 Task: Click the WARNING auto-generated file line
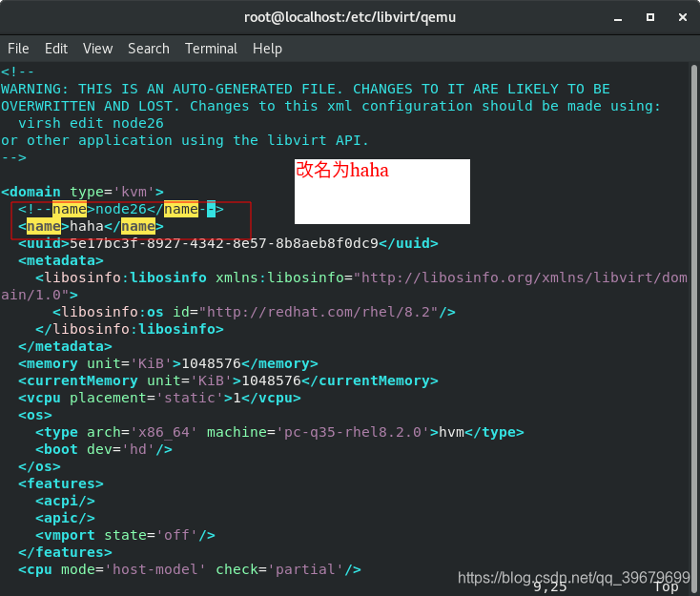(305, 89)
